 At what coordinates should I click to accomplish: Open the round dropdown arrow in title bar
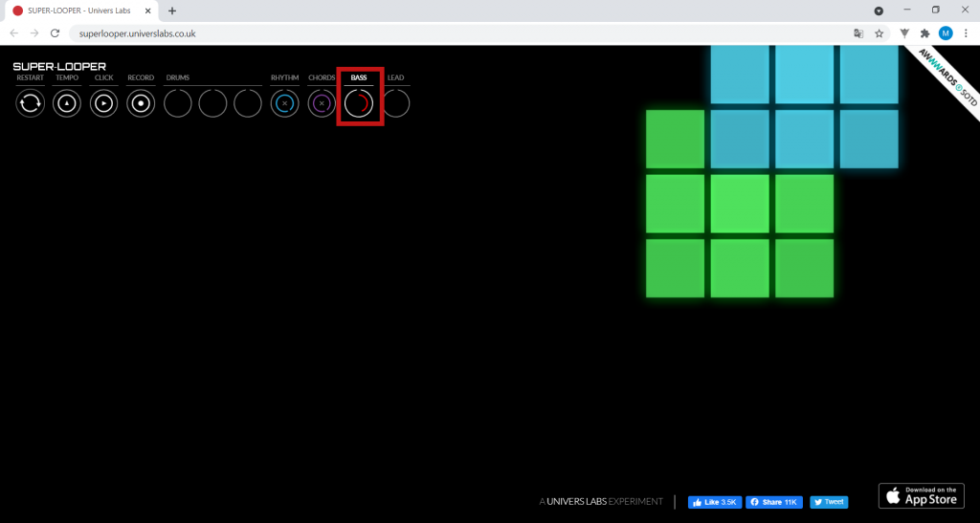pyautogui.click(x=879, y=11)
